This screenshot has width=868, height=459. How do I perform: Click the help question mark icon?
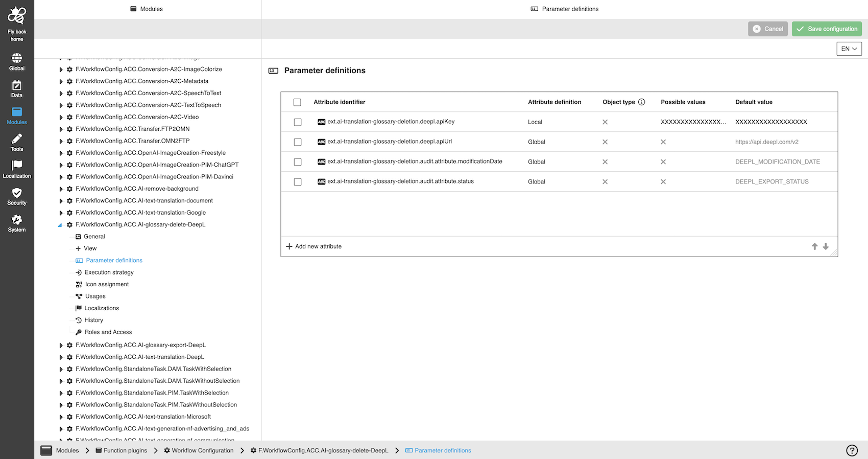852,450
